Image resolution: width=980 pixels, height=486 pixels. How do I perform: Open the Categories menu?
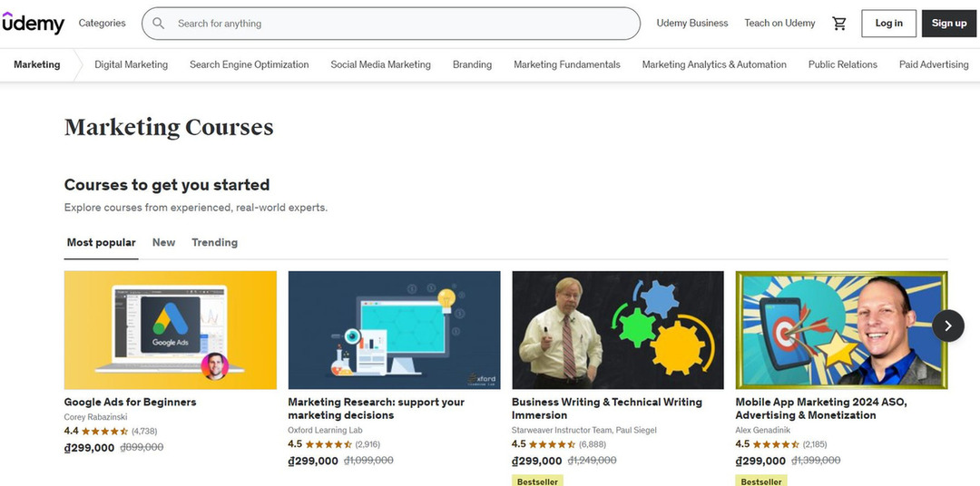pyautogui.click(x=102, y=23)
